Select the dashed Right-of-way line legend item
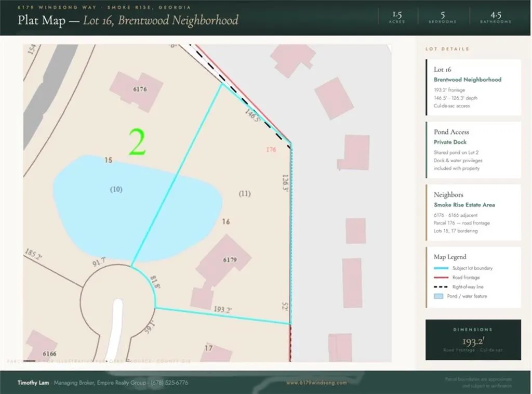This screenshot has height=394, width=532. (x=463, y=287)
